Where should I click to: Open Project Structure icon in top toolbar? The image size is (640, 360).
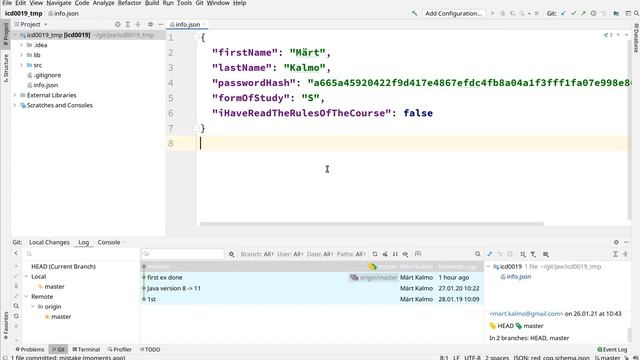616,13
